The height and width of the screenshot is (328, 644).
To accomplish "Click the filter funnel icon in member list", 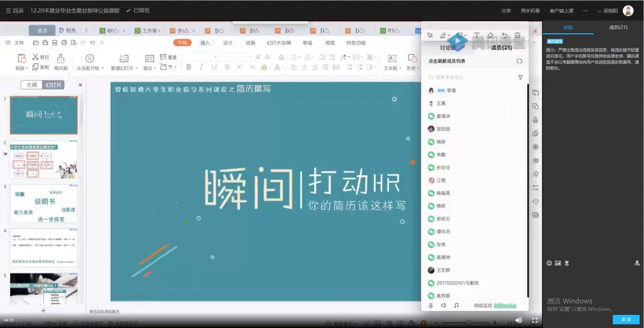I will (520, 78).
